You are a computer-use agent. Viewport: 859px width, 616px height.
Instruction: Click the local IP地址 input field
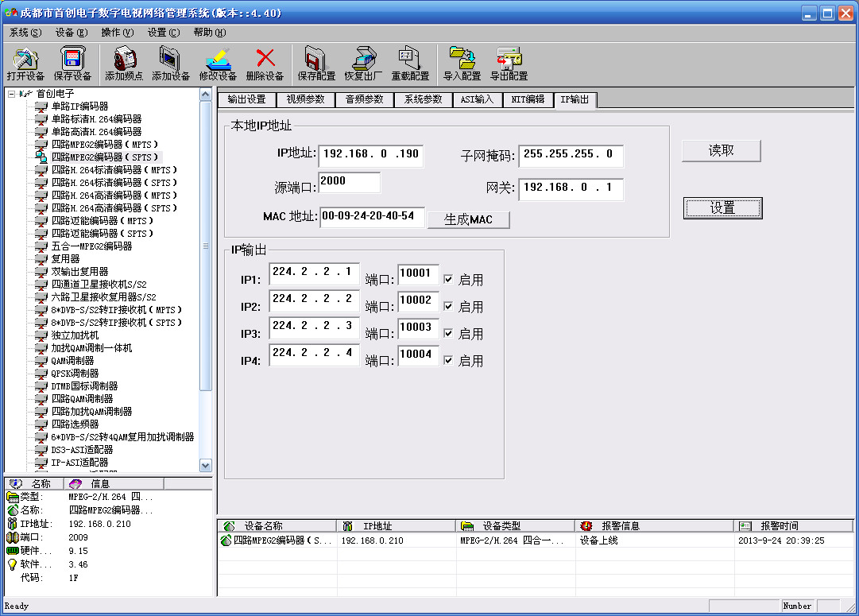click(370, 155)
